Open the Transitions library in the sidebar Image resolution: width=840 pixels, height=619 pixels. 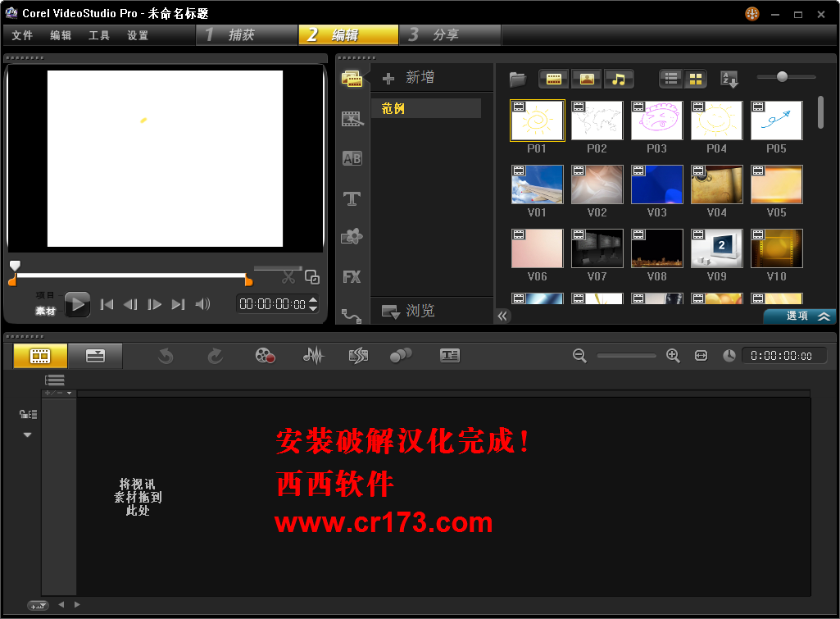(352, 158)
